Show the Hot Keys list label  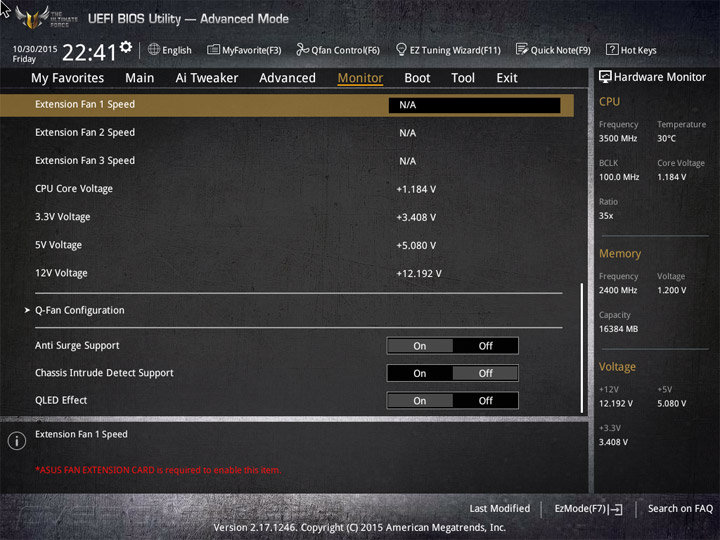click(639, 50)
